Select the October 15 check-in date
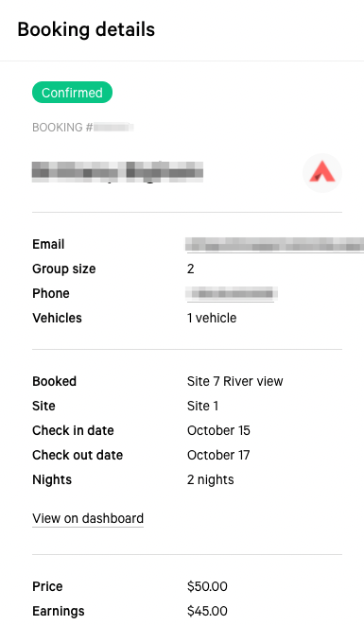The width and height of the screenshot is (364, 625). click(x=218, y=430)
